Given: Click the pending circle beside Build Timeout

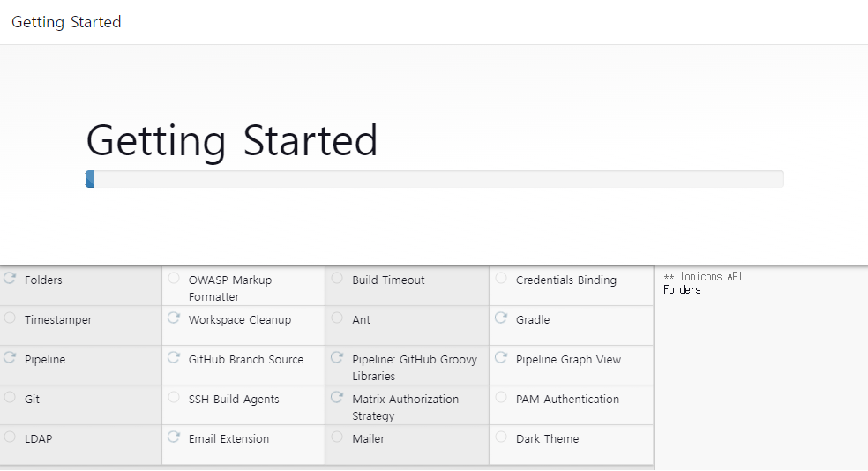Looking at the screenshot, I should pos(337,279).
